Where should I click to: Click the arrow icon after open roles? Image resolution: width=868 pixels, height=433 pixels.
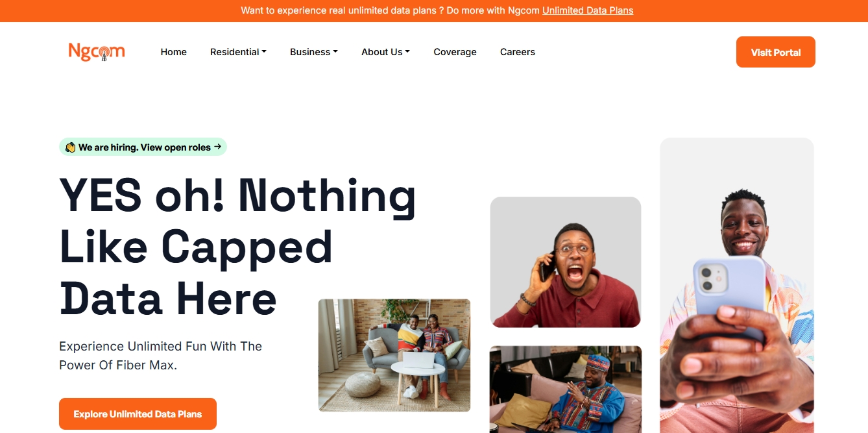[x=217, y=147]
